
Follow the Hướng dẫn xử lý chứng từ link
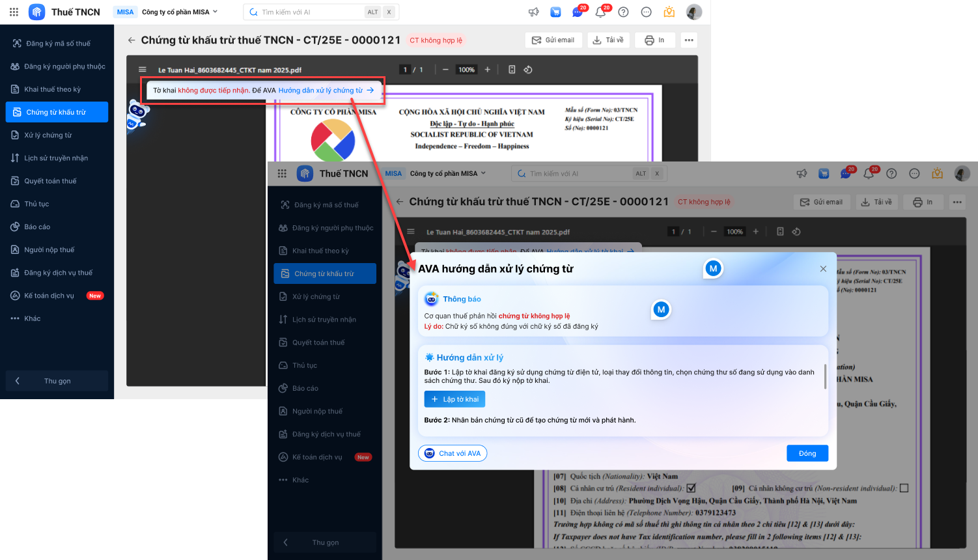326,91
